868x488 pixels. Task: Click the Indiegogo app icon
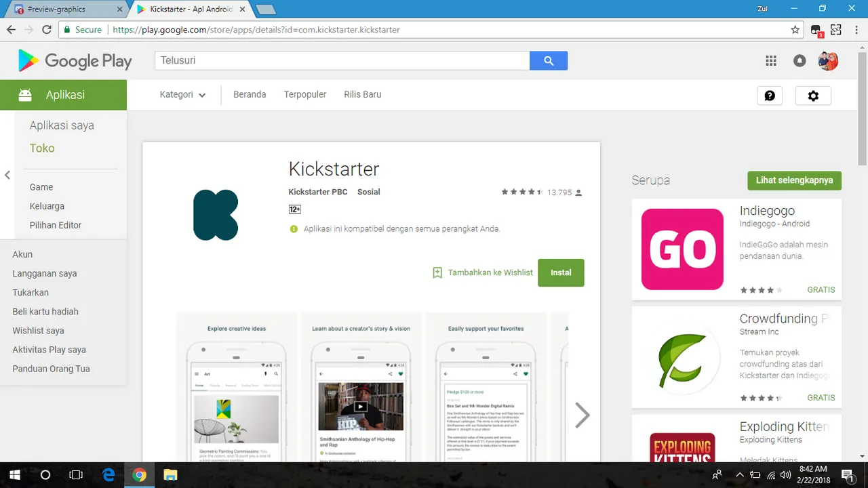(x=682, y=249)
